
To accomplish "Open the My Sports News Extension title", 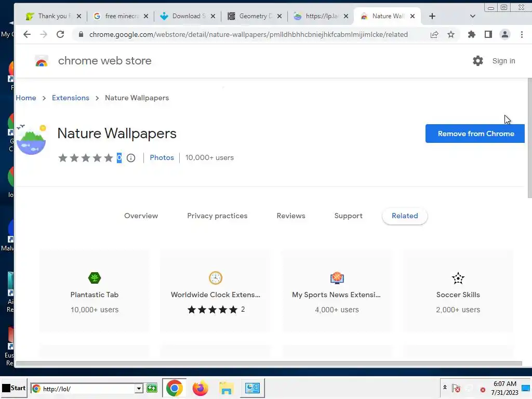I will pyautogui.click(x=336, y=295).
